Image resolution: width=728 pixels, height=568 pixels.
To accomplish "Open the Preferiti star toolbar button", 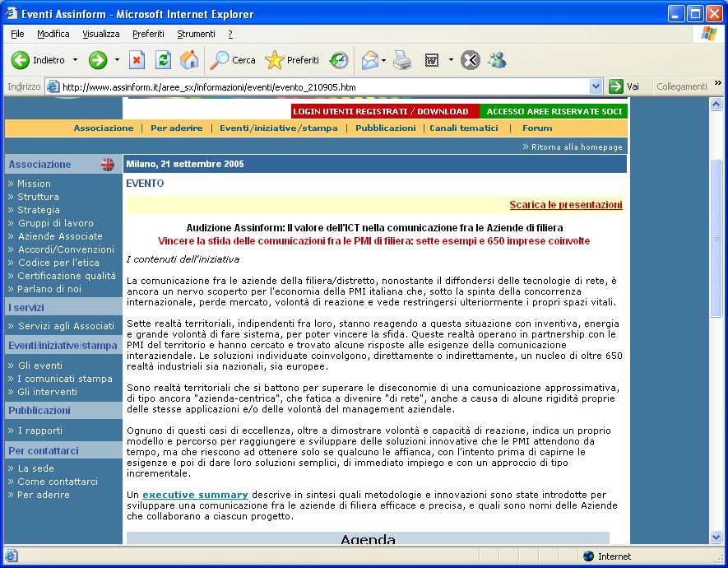I will (x=292, y=60).
